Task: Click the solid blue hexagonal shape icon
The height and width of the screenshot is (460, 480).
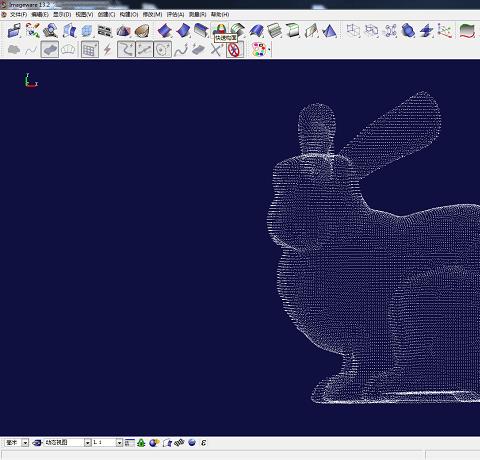Action: [408, 31]
